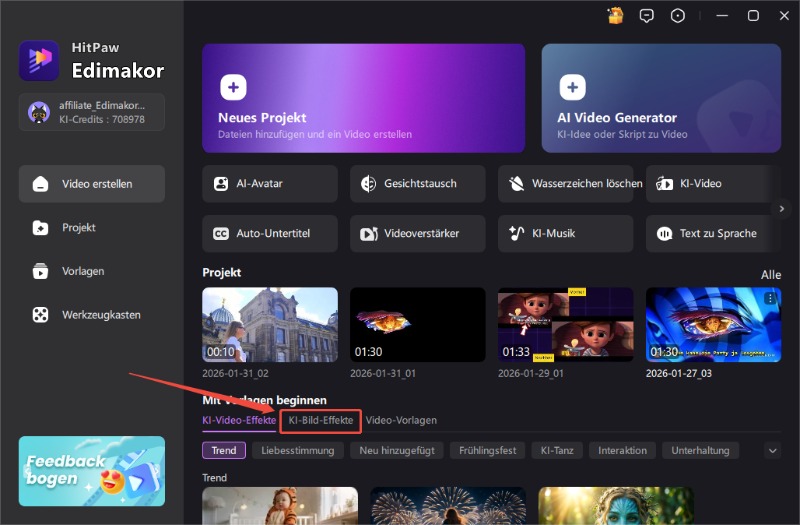Launch the KI-Musik tool
Image resolution: width=800 pixels, height=525 pixels.
(565, 234)
